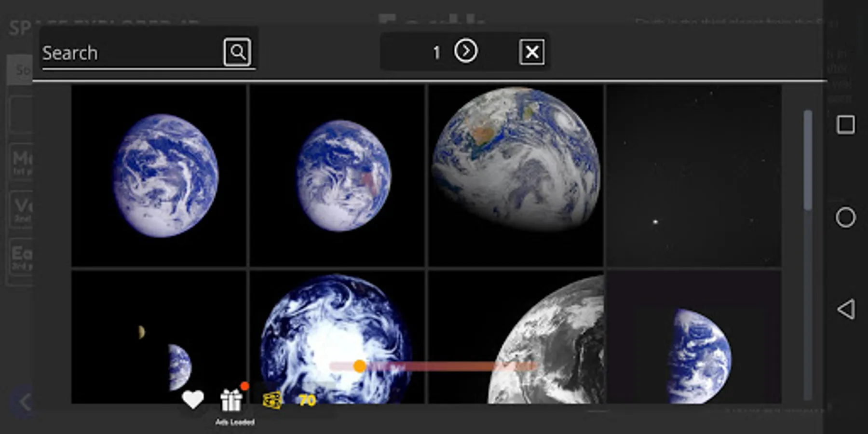Click the page number 1 indicator
Viewport: 868px width, 434px height.
tap(436, 52)
